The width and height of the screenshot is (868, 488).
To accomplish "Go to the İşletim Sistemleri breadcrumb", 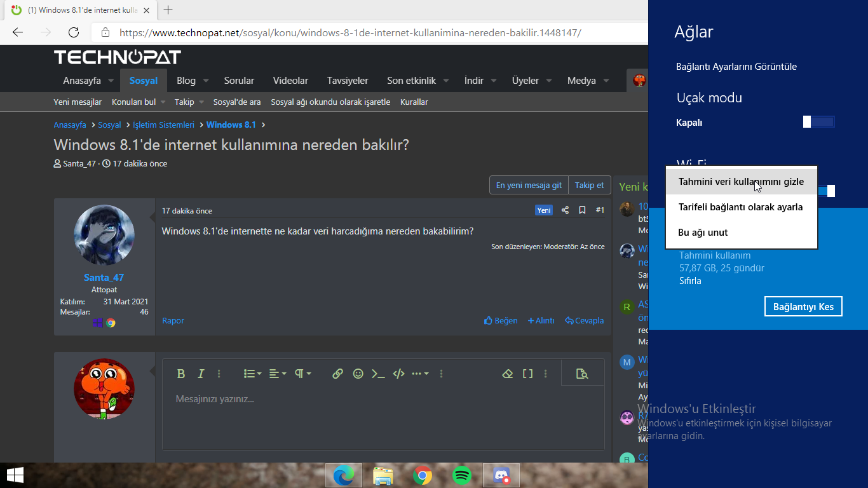I will coord(163,125).
